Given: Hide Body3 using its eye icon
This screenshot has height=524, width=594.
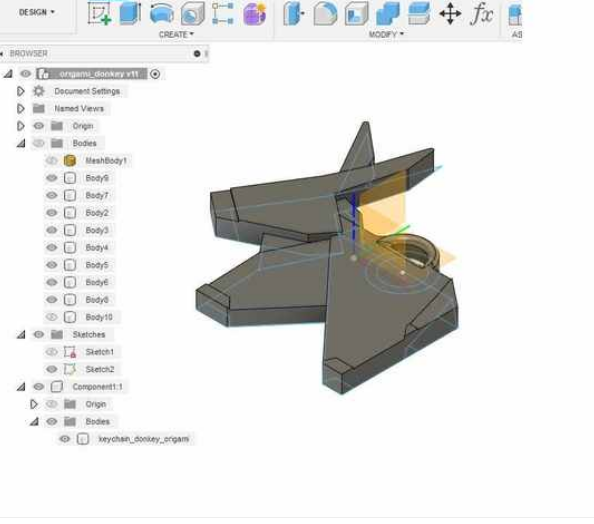Looking at the screenshot, I should [x=52, y=230].
